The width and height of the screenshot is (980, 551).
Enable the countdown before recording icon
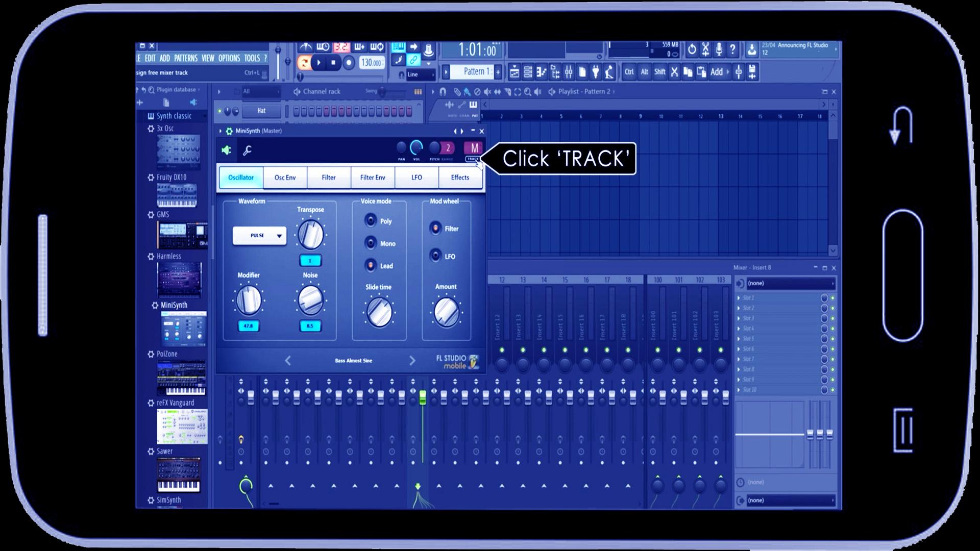tap(341, 47)
